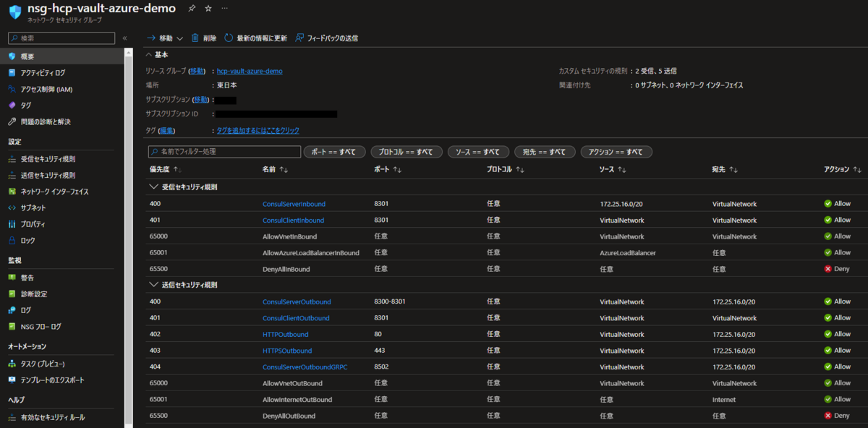Image resolution: width=868 pixels, height=428 pixels.
Task: Click the サブネット sidebar icon
Action: (12, 207)
